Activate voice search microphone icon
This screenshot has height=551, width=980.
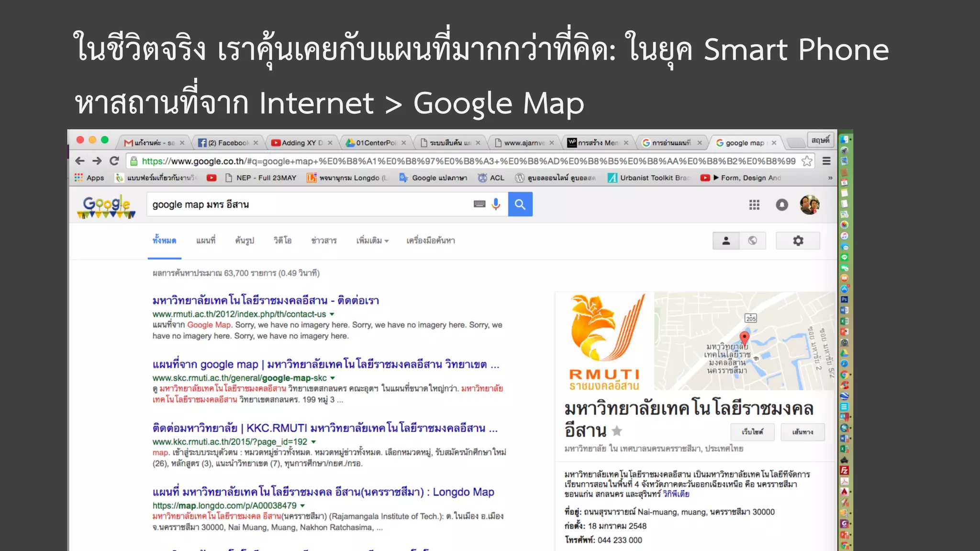pos(496,204)
